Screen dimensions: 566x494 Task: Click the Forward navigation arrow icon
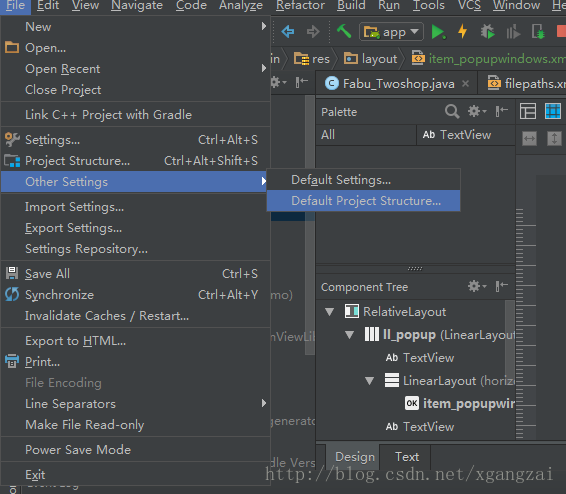(x=313, y=32)
